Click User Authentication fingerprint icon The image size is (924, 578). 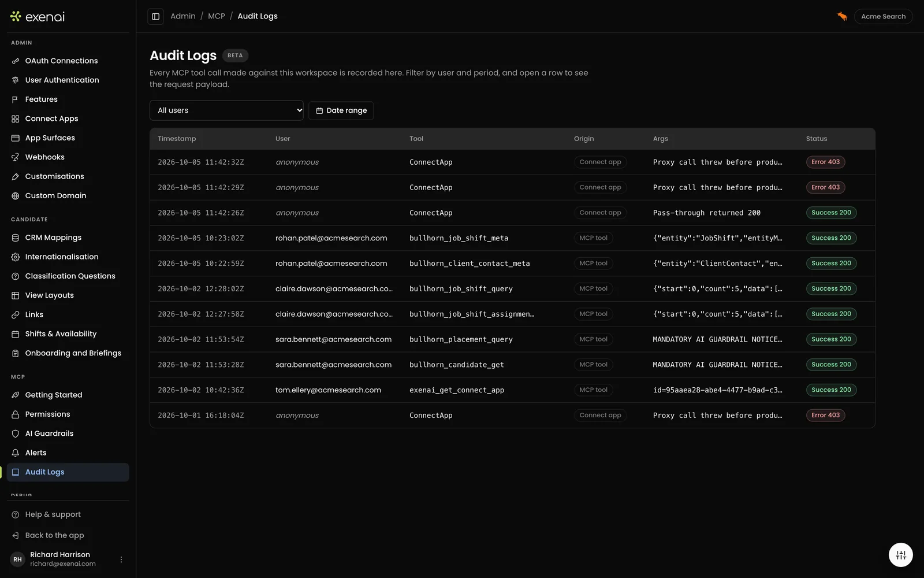coord(16,80)
